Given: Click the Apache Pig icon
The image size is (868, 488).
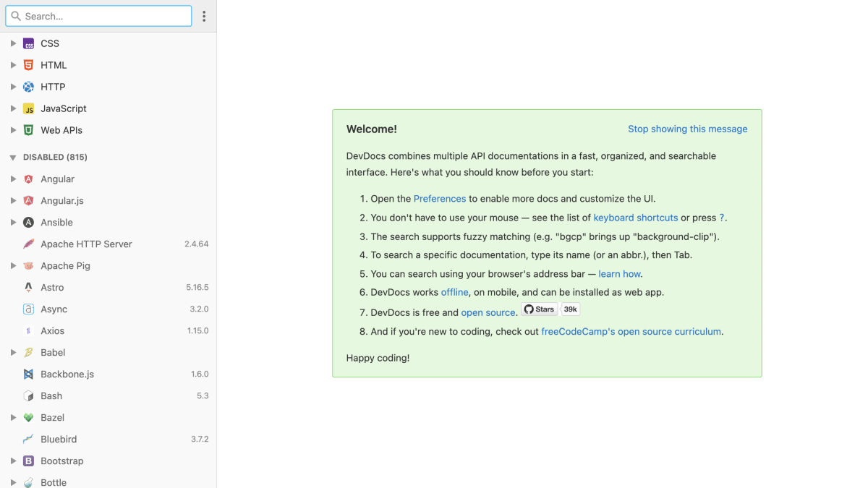Looking at the screenshot, I should [28, 266].
